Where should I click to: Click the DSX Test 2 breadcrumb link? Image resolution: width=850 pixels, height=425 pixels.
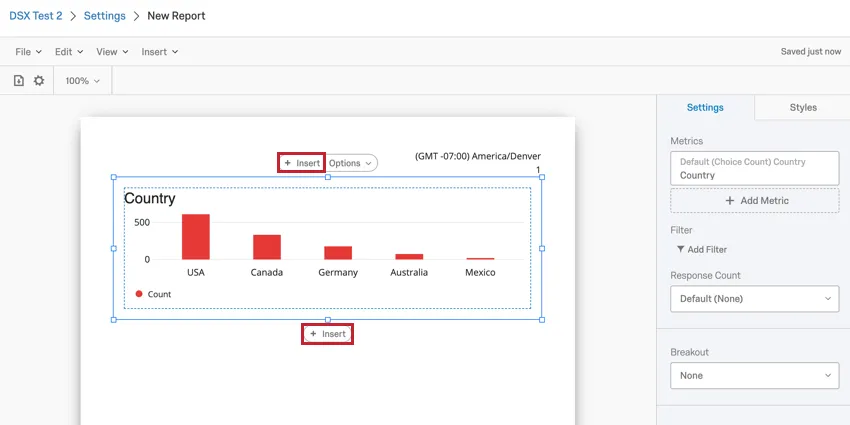(36, 16)
